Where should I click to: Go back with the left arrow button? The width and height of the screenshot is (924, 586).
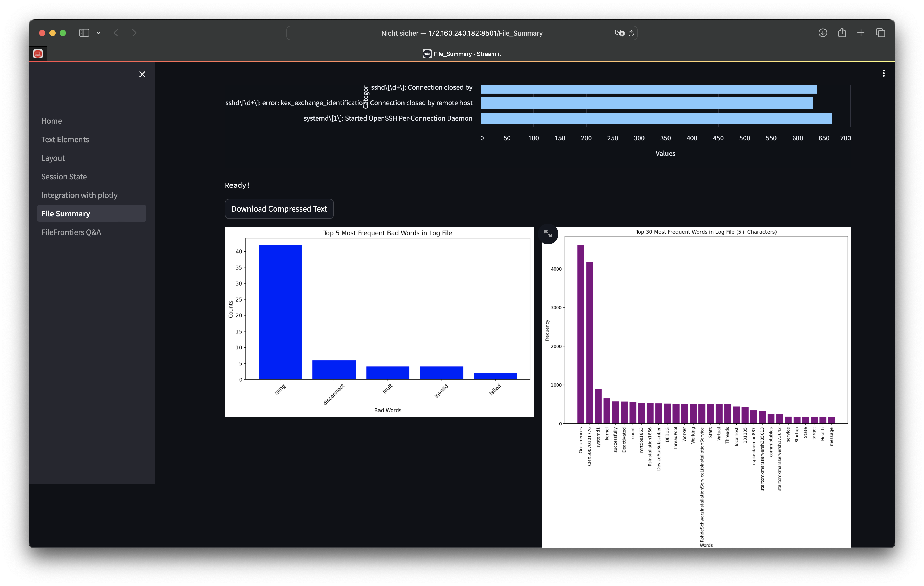116,33
